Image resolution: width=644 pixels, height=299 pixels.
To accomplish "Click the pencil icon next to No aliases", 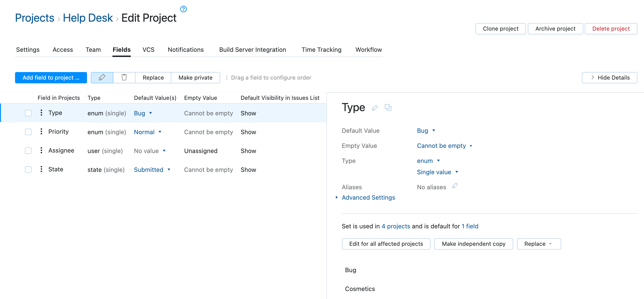I will (x=455, y=186).
